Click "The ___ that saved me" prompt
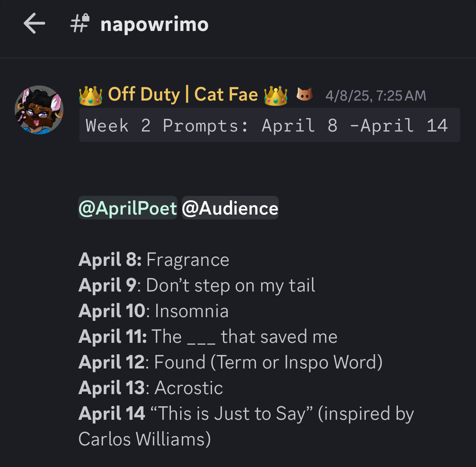Viewport: 476px width, 467px height. 244,337
